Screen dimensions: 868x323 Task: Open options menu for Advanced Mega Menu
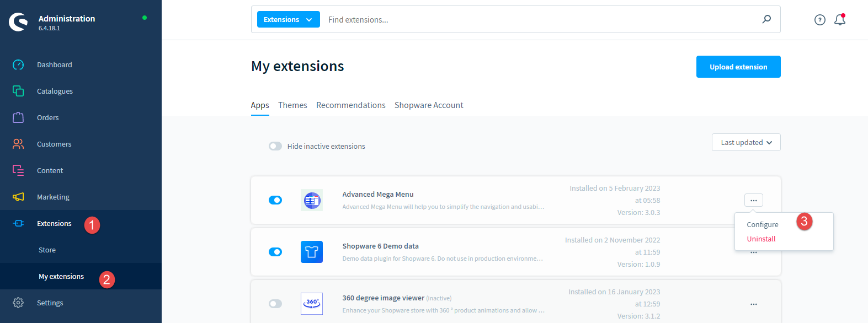click(x=754, y=200)
